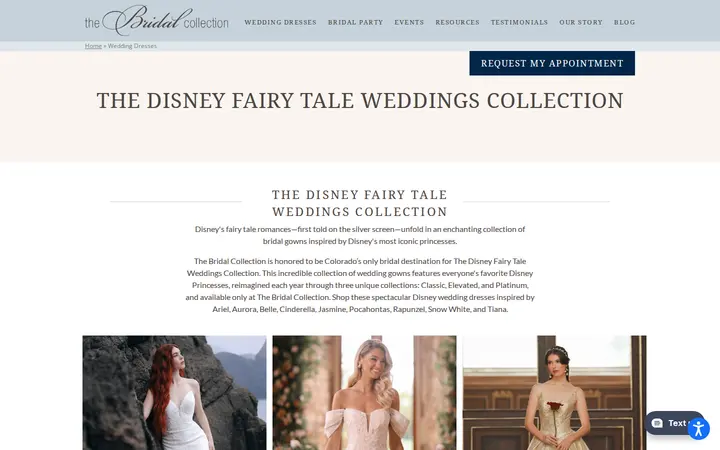Open the Our Story page

coord(581,22)
